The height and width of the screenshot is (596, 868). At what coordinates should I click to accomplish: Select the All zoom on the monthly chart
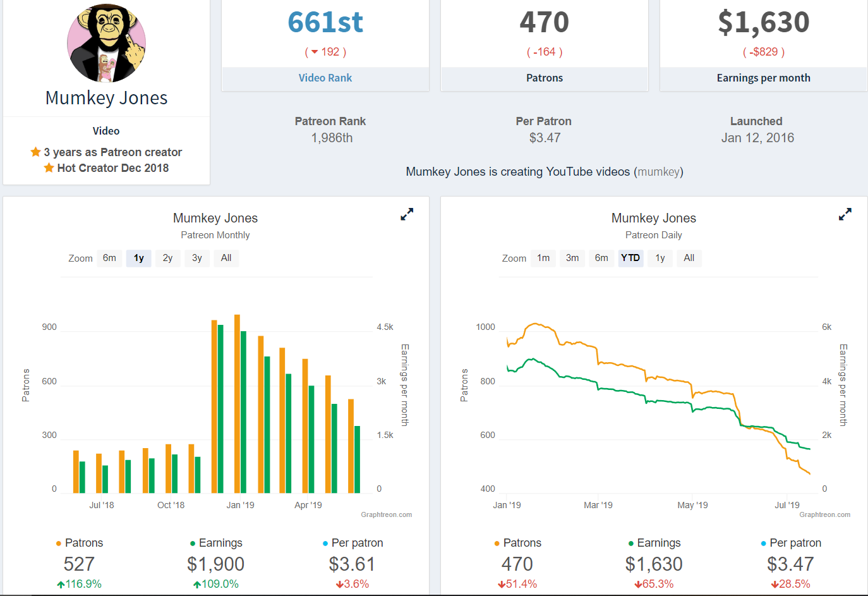226,258
